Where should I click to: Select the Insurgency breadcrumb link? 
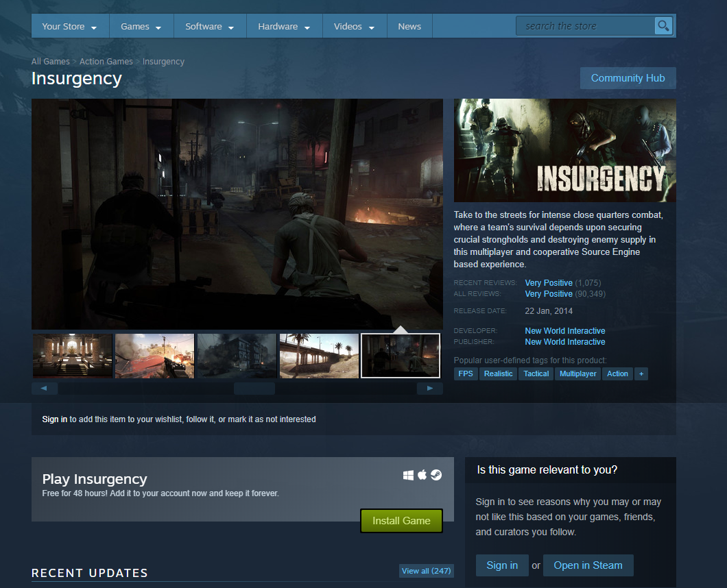click(163, 61)
